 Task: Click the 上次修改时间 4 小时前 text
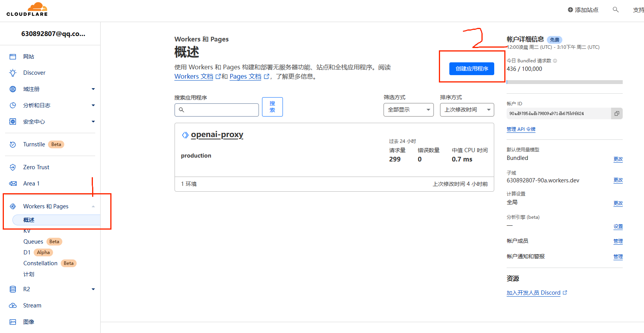click(460, 184)
